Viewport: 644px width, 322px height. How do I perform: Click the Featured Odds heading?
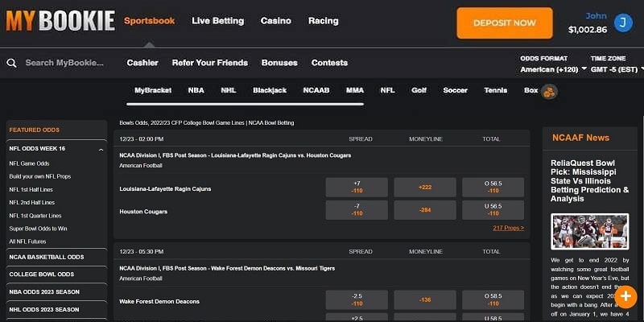coord(35,130)
